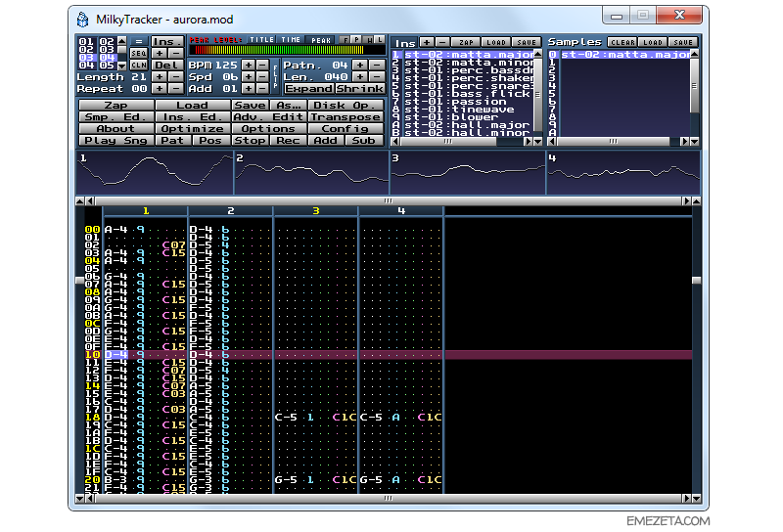Switch to the TIME display tab
The width and height of the screenshot is (783, 532).
point(291,40)
